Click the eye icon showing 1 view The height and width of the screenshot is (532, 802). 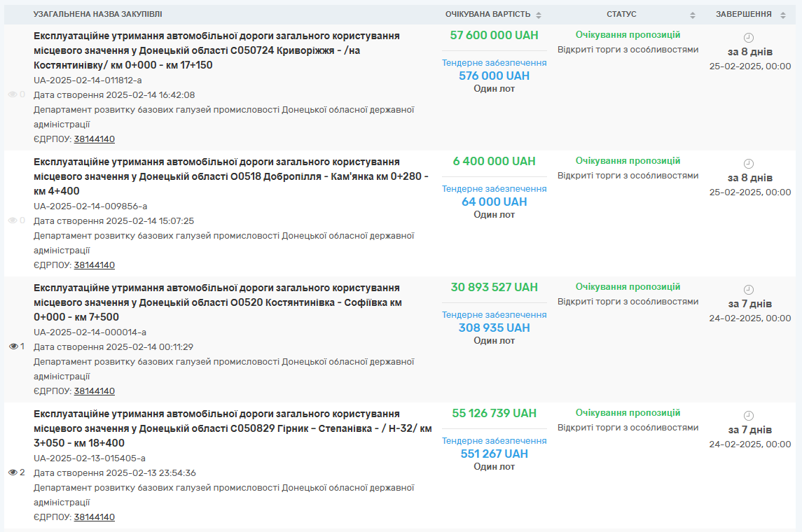point(13,346)
